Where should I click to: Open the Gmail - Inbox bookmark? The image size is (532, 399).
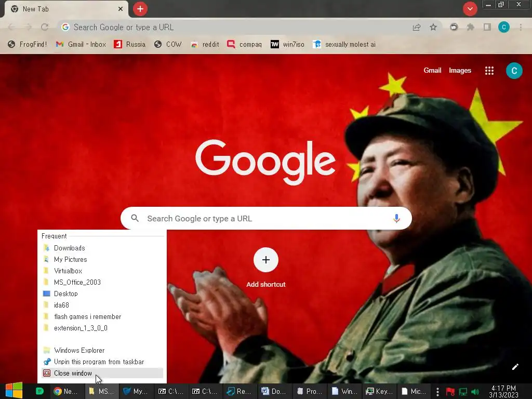(x=81, y=45)
